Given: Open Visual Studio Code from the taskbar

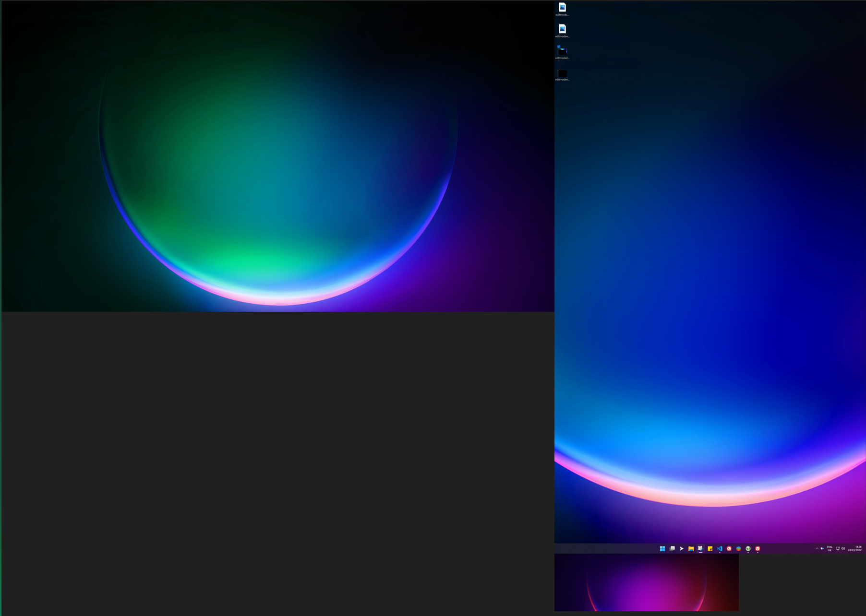Looking at the screenshot, I should point(720,548).
